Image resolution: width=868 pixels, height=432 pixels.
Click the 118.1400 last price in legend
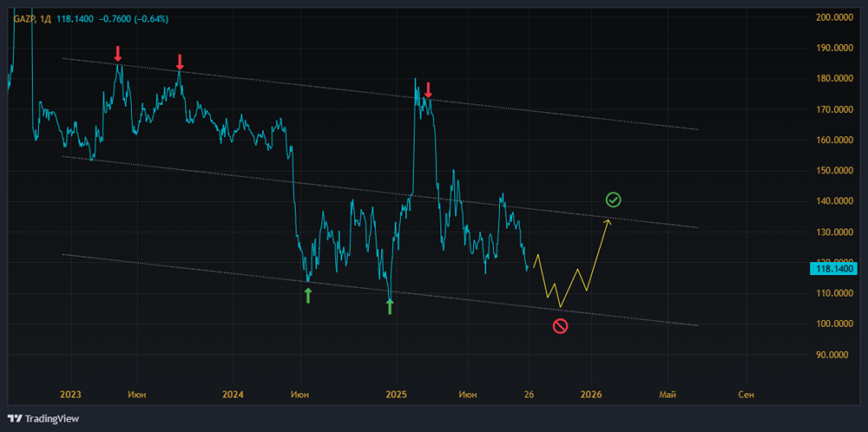pos(75,19)
